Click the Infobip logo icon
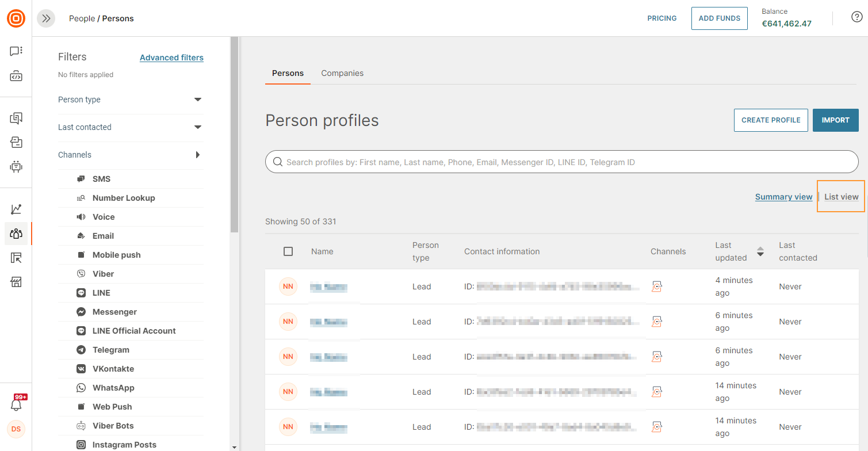Viewport: 868px width, 451px height. (16, 18)
